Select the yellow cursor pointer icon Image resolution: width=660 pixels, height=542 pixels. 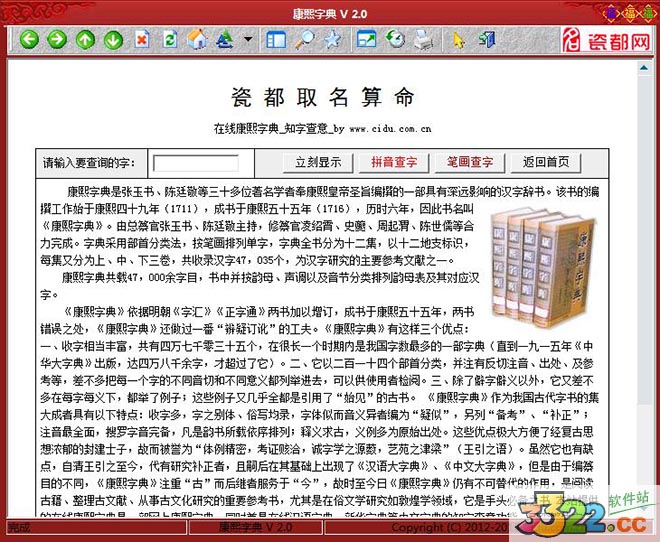[458, 41]
